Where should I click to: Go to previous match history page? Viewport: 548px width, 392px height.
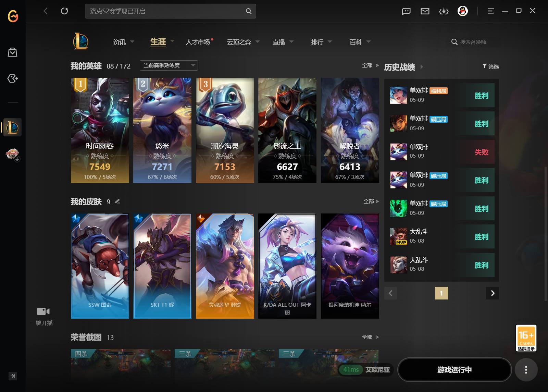[x=390, y=293]
